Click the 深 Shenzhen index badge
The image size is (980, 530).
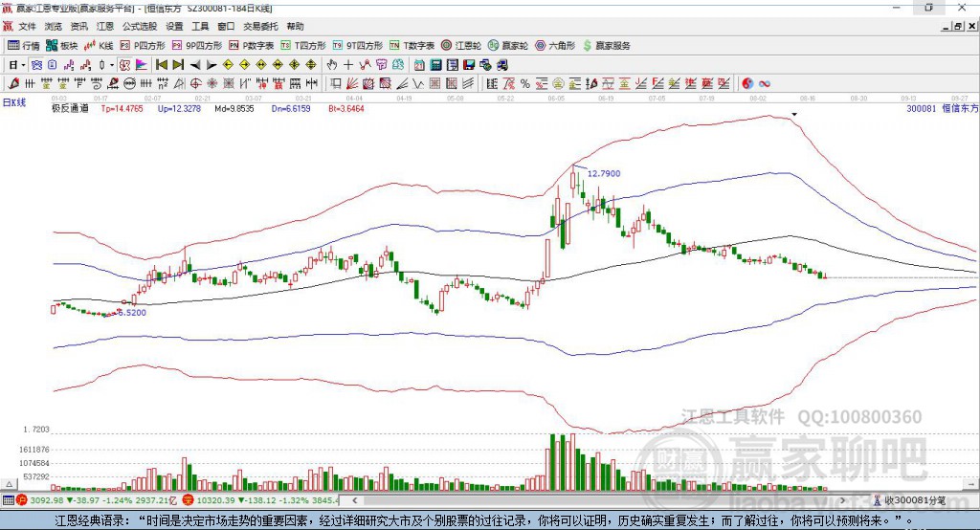tap(189, 500)
